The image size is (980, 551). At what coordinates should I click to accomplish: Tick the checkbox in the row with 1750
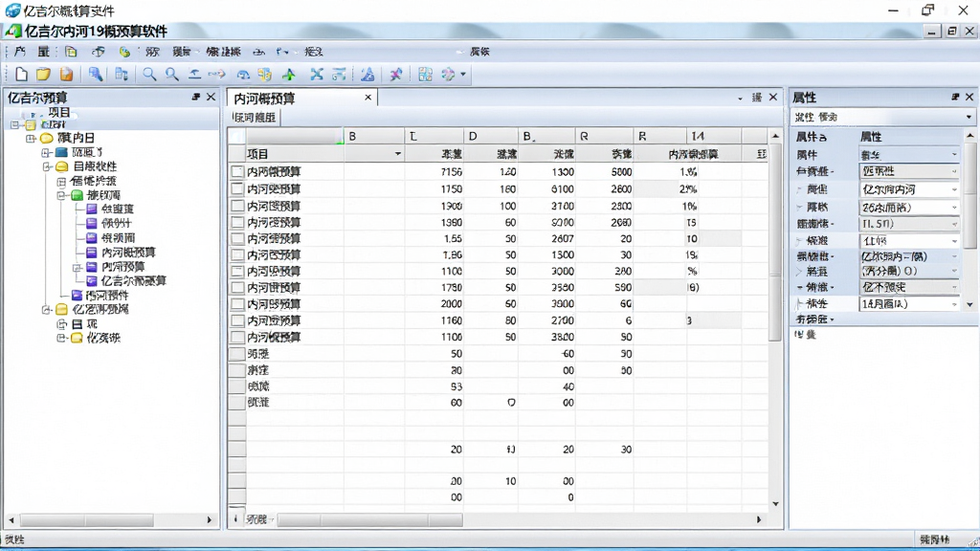click(237, 188)
